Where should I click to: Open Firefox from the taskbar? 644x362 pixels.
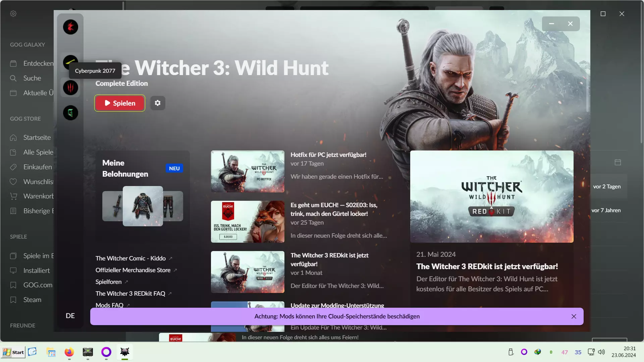tap(69, 352)
